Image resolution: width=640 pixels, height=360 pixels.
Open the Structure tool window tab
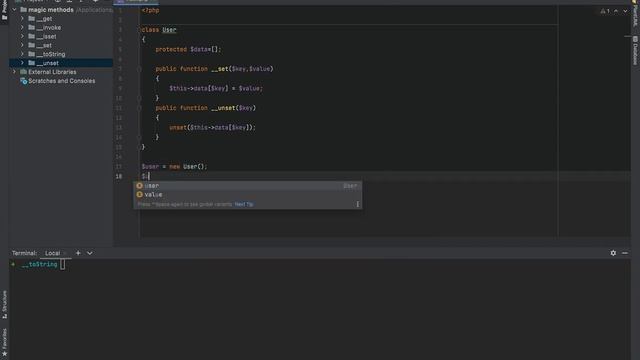[4, 304]
